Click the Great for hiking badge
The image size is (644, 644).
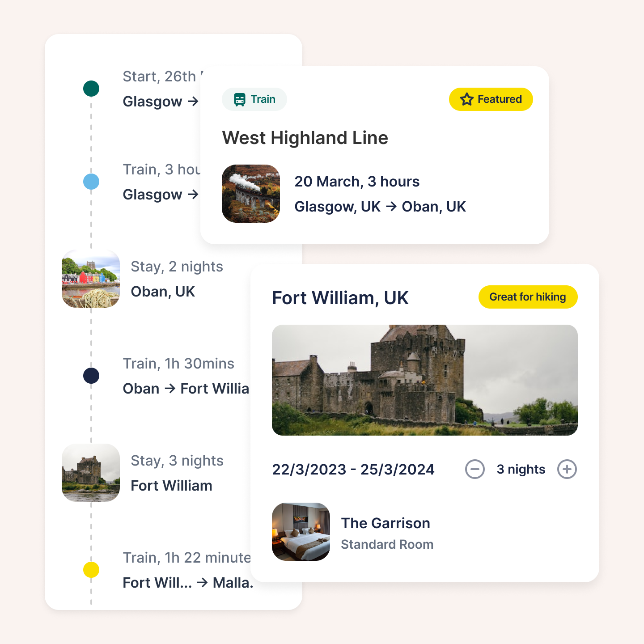tap(528, 297)
